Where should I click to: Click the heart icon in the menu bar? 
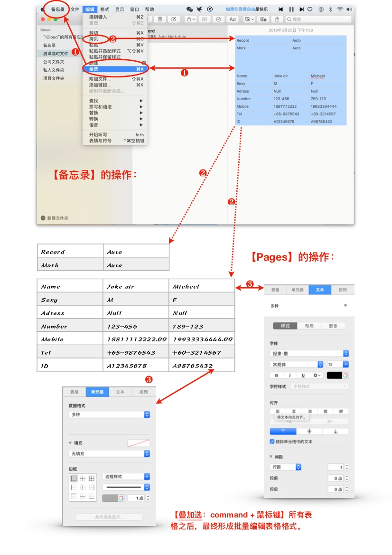[310, 9]
